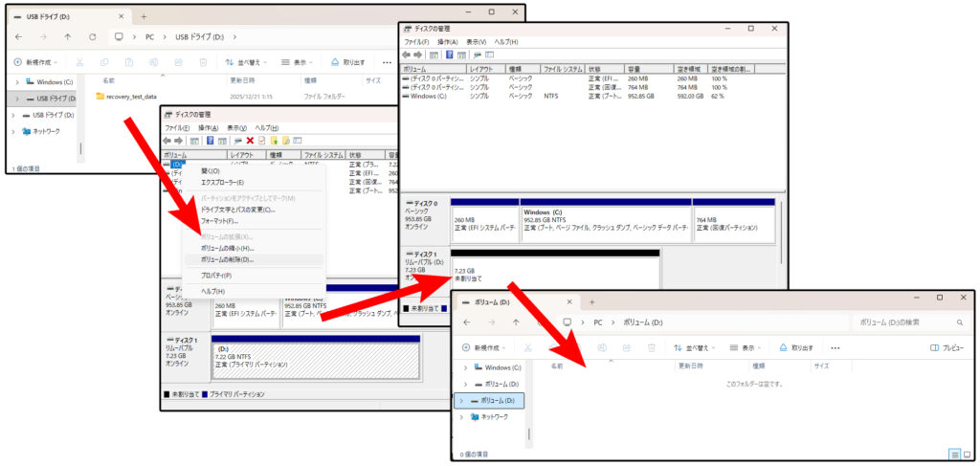Open the 操作(A) menu in top-right Disk Management
The image size is (980, 466).
coord(447,42)
